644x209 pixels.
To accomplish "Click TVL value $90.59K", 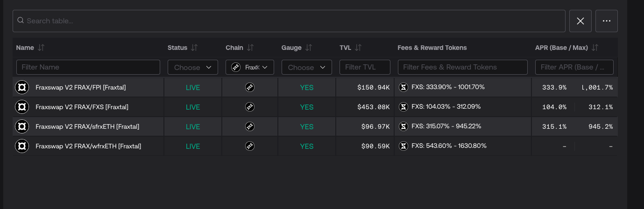I will point(375,146).
